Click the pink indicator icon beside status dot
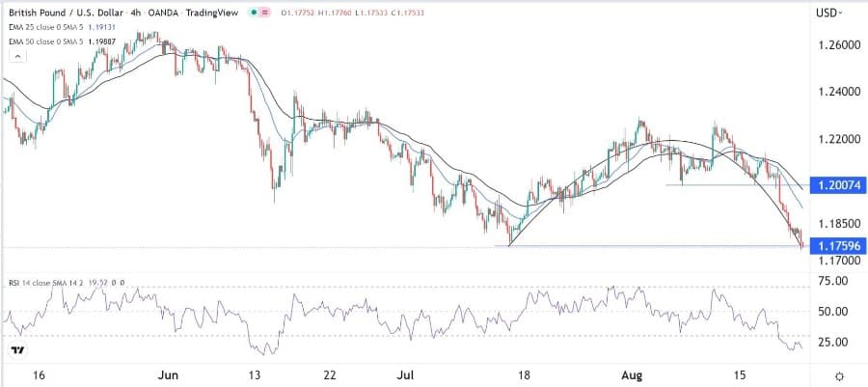The width and height of the screenshot is (868, 387). [x=264, y=14]
